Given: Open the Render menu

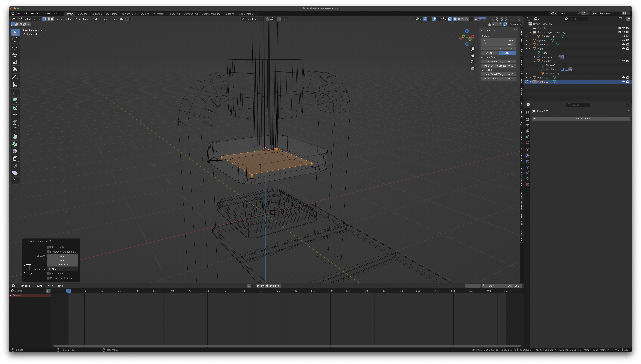Looking at the screenshot, I should (x=35, y=14).
